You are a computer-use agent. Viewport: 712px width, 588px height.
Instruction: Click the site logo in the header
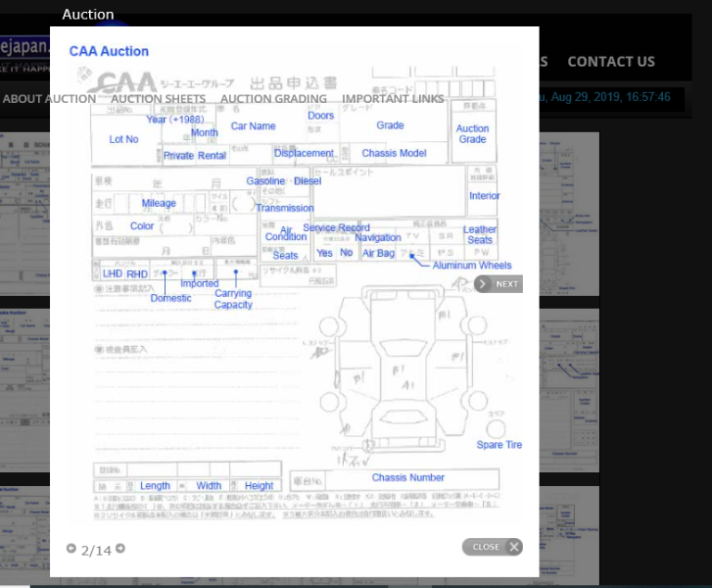coord(25,55)
